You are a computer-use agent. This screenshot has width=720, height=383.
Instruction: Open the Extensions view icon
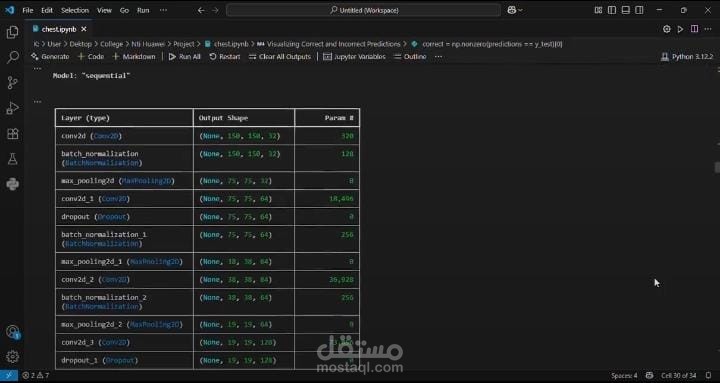click(x=12, y=134)
